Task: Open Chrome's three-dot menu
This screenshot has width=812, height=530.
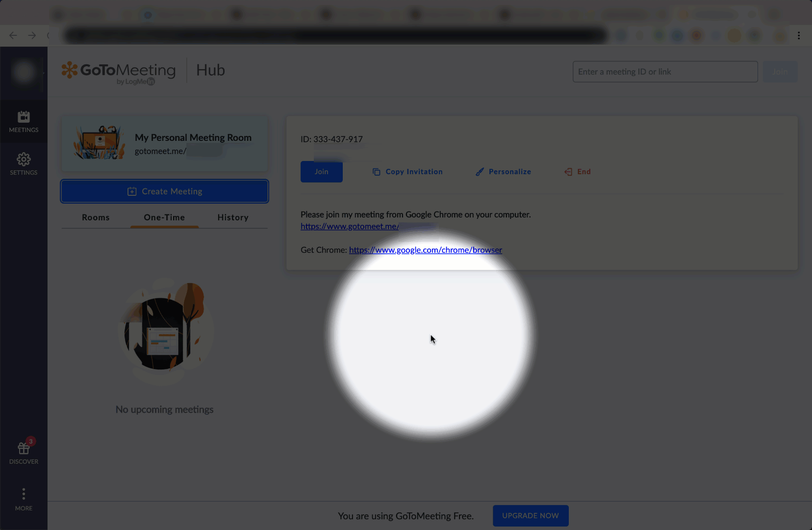Action: coord(799,35)
